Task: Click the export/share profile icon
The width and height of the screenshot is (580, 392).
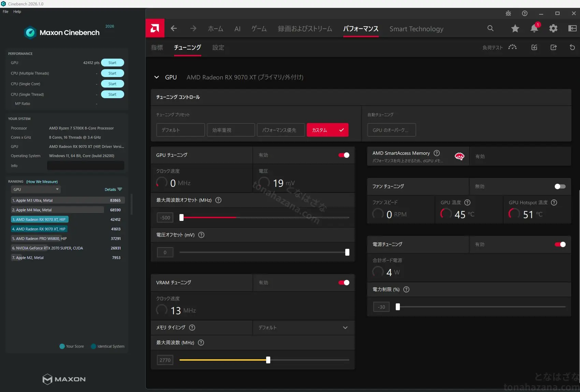Action: [x=553, y=47]
